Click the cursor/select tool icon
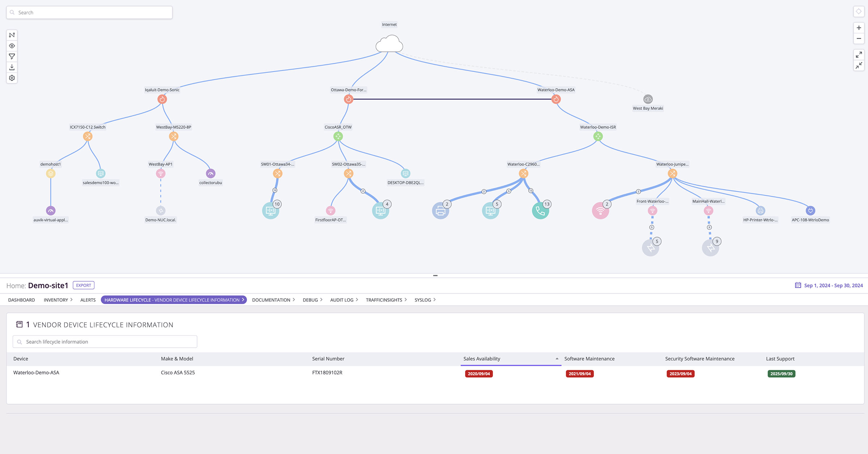Screen dimensions: 868x454 (x=12, y=35)
